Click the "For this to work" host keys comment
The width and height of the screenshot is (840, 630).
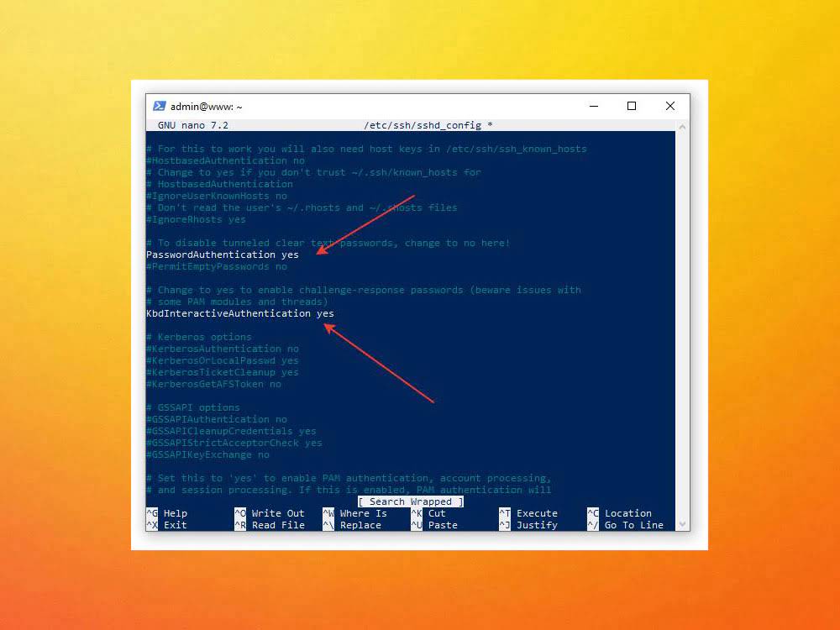(366, 149)
